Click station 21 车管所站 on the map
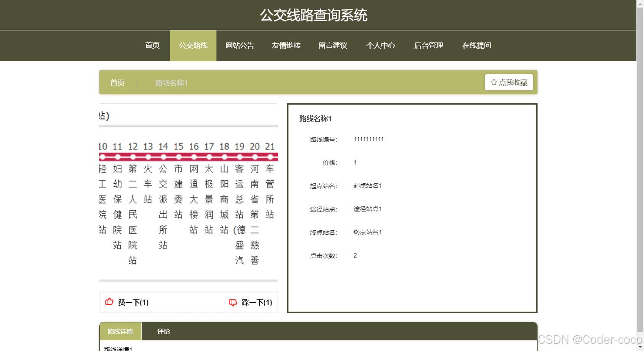This screenshot has width=644, height=351. tap(270, 192)
